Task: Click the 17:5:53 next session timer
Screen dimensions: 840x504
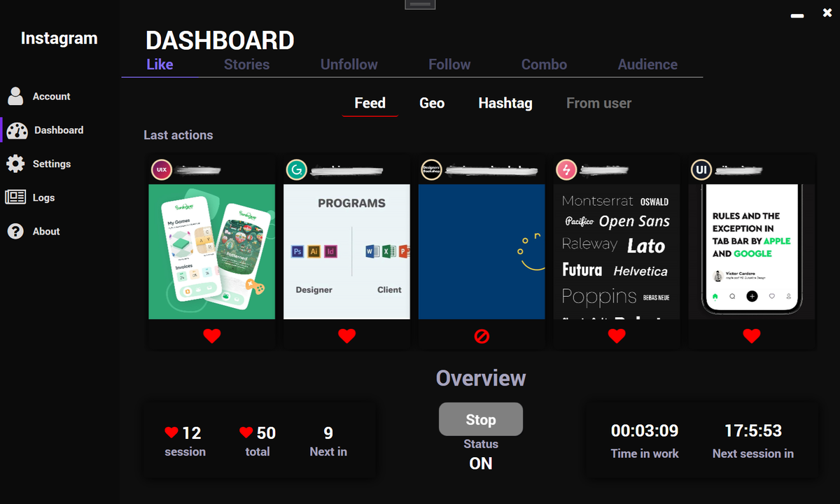Action: [753, 430]
